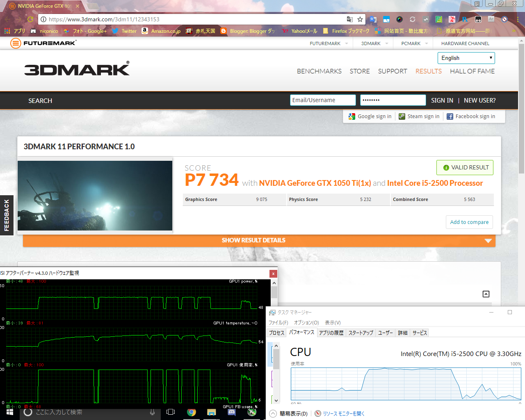This screenshot has width=525, height=420.
Task: Click the Futuremark orange logo icon
Action: point(16,43)
